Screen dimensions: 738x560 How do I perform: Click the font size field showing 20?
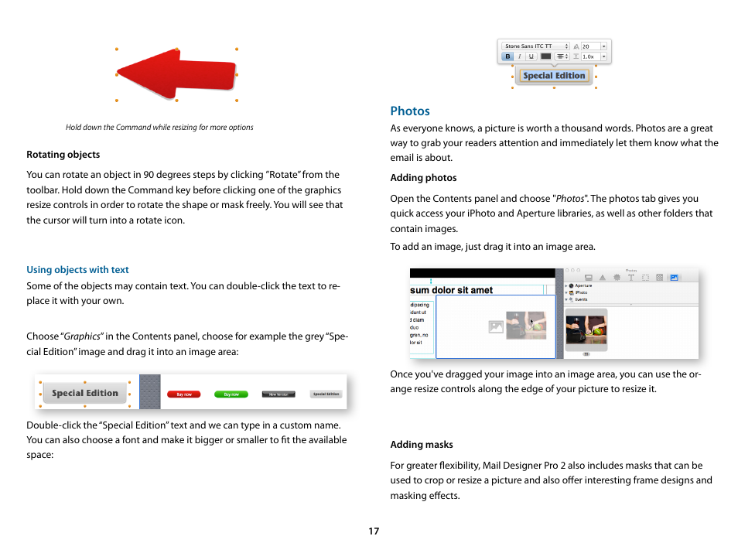point(591,46)
